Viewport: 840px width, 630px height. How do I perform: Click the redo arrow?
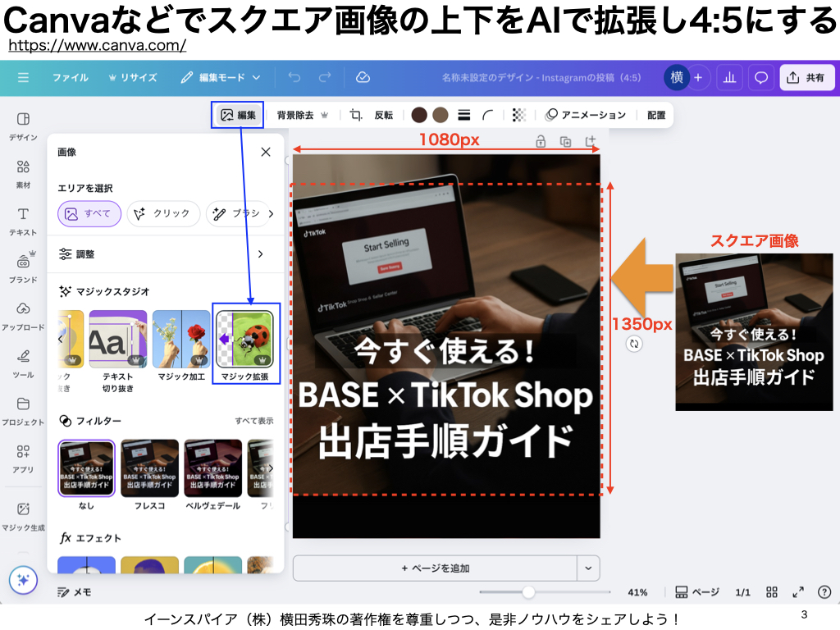[x=325, y=78]
